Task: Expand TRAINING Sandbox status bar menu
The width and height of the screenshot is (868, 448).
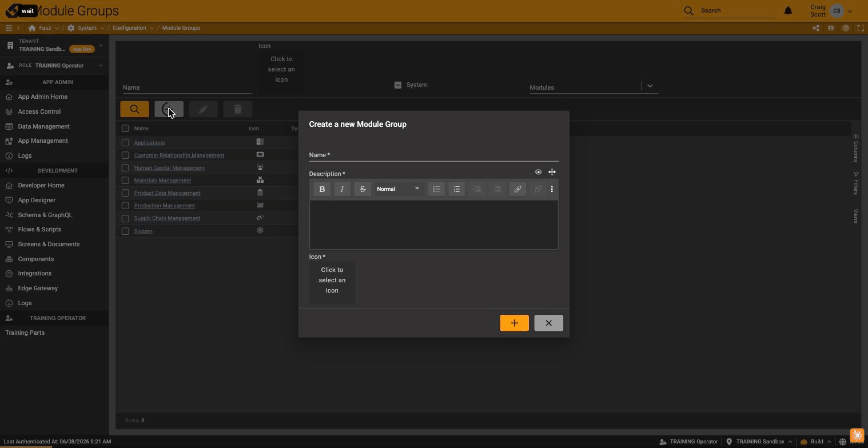Action: (x=790, y=442)
